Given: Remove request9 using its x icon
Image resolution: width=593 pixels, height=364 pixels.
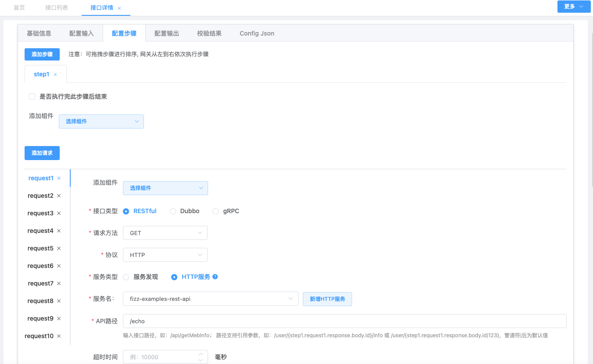Looking at the screenshot, I should pyautogui.click(x=59, y=319).
